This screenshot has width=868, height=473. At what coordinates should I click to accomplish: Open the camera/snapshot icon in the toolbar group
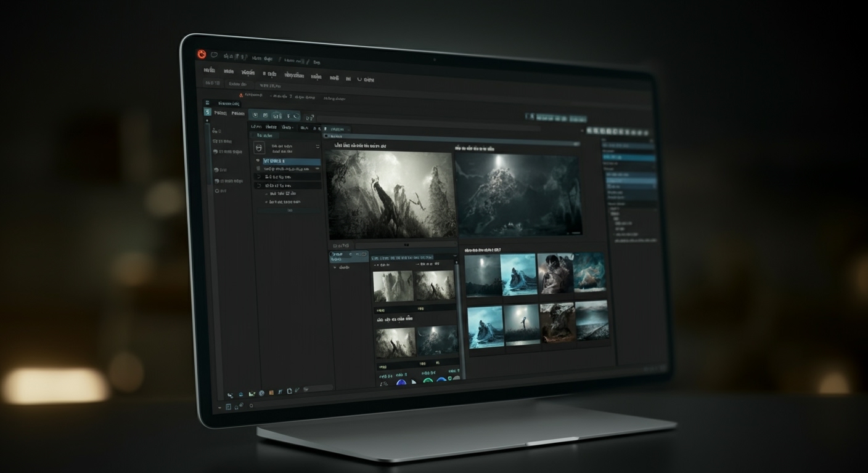pos(266,115)
